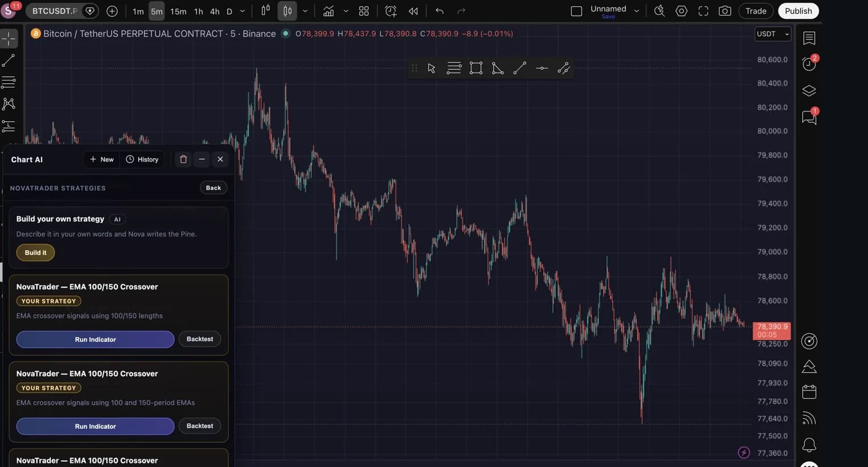Choose the 4h timeframe
Viewport: 868px width, 467px height.
point(215,11)
